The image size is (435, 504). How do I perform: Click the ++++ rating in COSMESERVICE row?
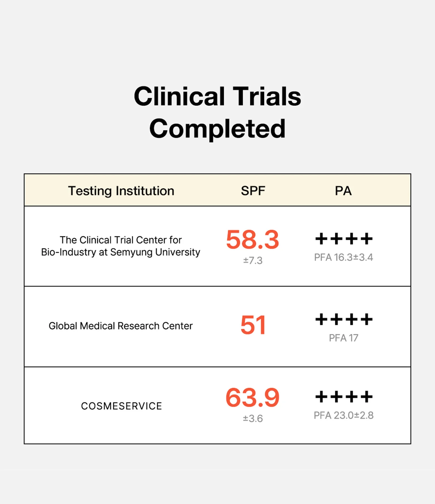(344, 397)
